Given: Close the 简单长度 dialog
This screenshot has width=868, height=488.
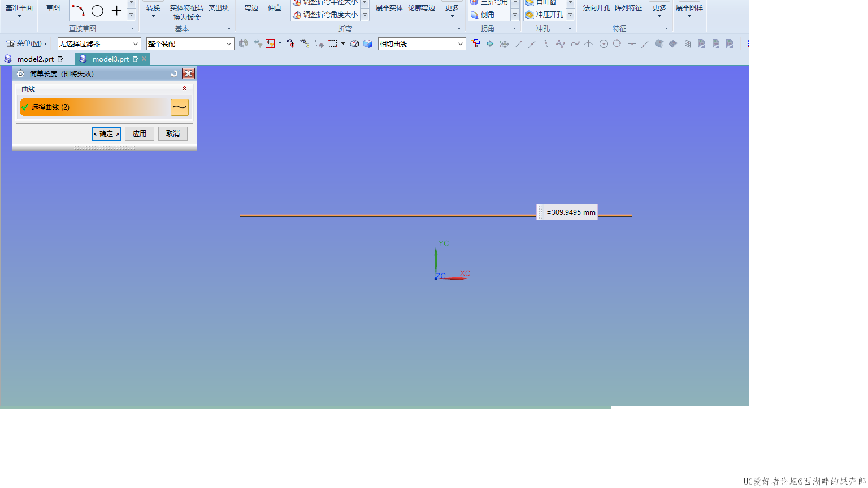Looking at the screenshot, I should click(189, 73).
